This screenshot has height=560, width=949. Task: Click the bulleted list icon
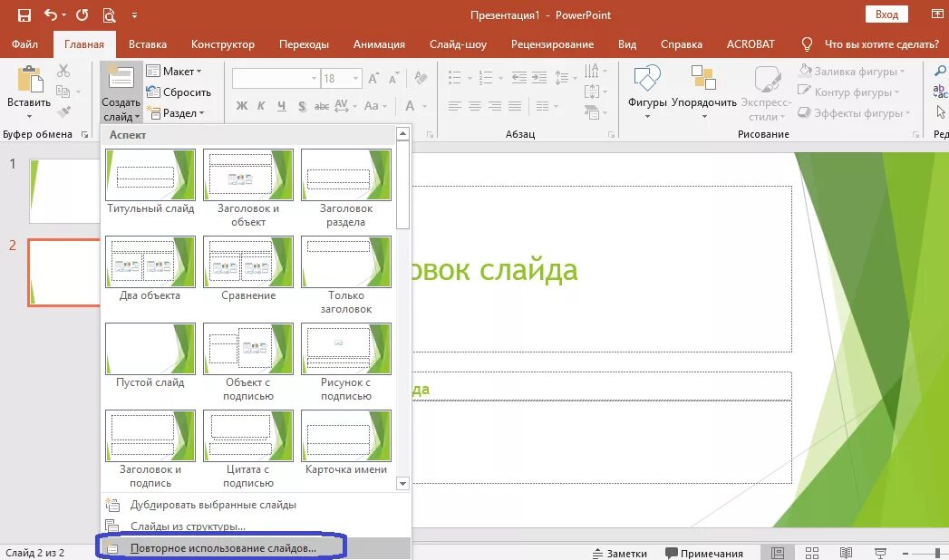pos(454,77)
